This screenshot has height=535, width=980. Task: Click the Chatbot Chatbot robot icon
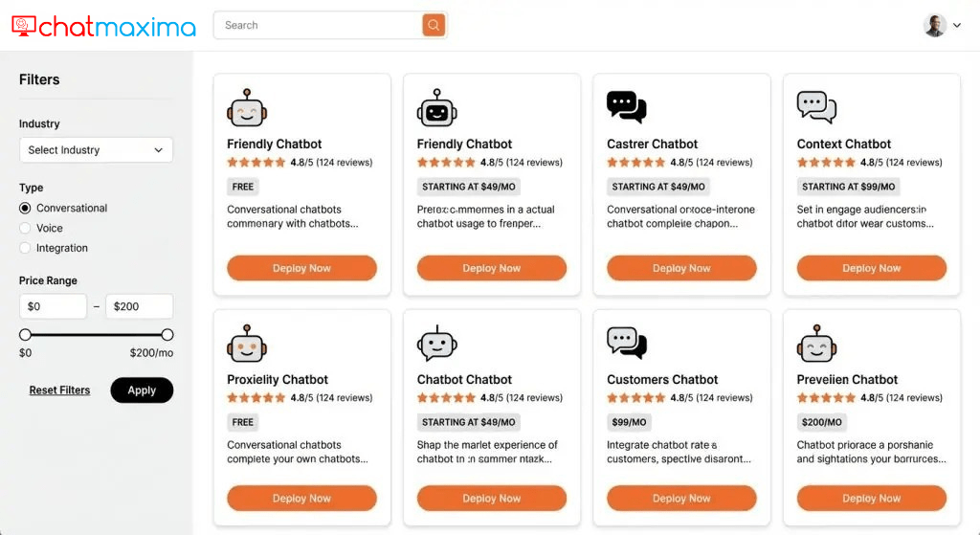[x=436, y=343]
